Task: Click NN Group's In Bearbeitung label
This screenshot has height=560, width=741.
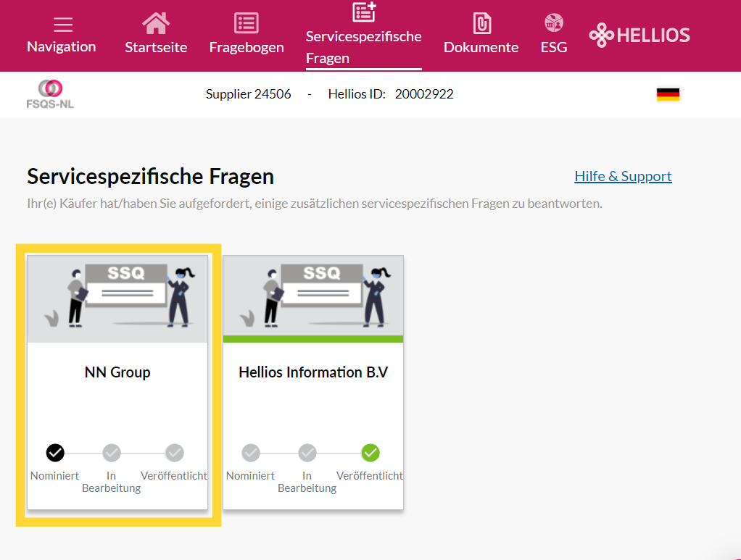Action: pos(112,482)
